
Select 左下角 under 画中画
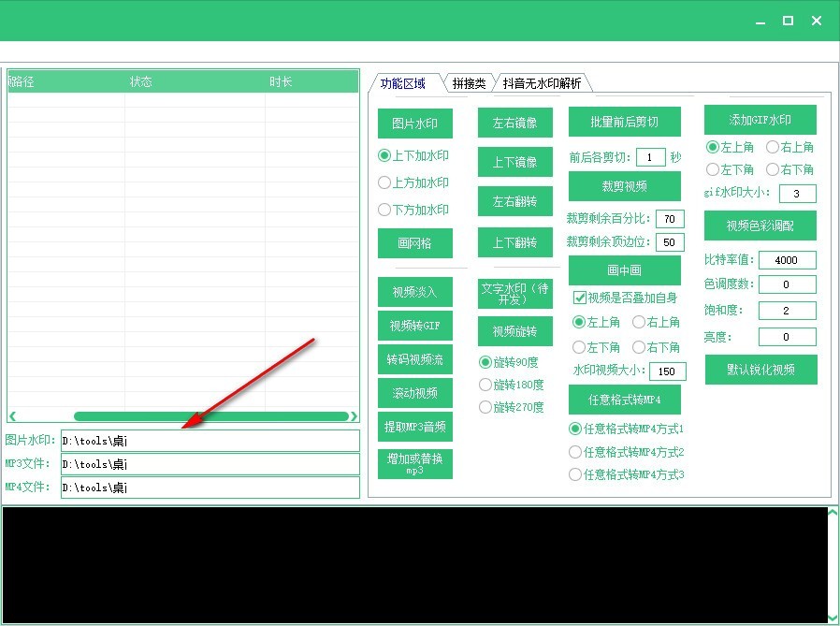[x=596, y=347]
